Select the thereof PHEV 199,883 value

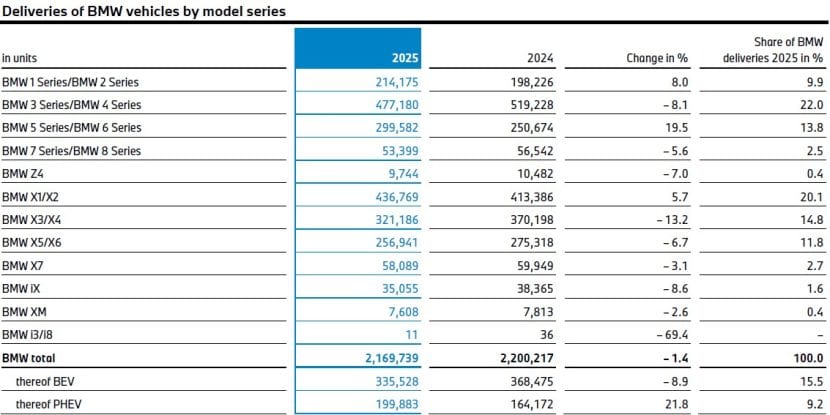pyautogui.click(x=392, y=404)
